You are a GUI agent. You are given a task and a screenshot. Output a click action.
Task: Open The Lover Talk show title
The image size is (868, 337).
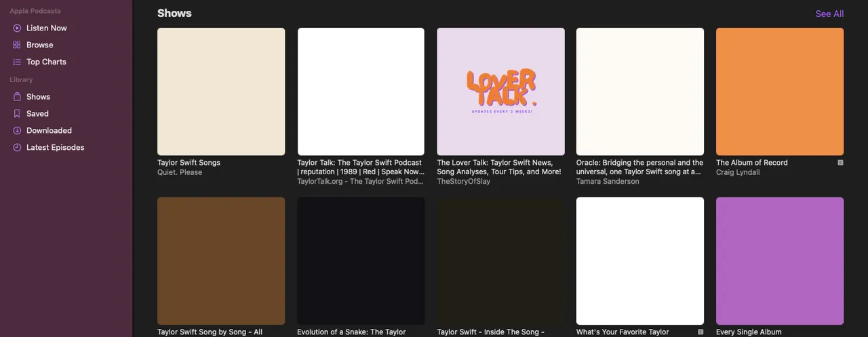[x=499, y=167]
